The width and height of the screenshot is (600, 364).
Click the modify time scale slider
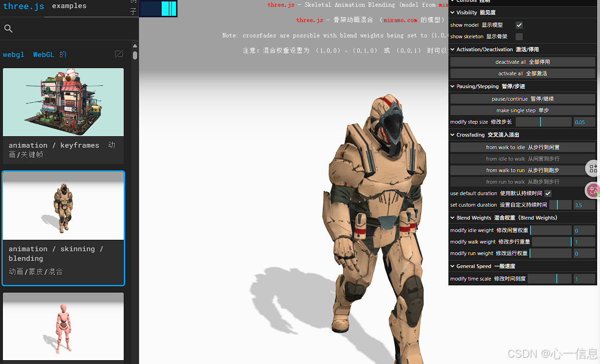[x=550, y=279]
